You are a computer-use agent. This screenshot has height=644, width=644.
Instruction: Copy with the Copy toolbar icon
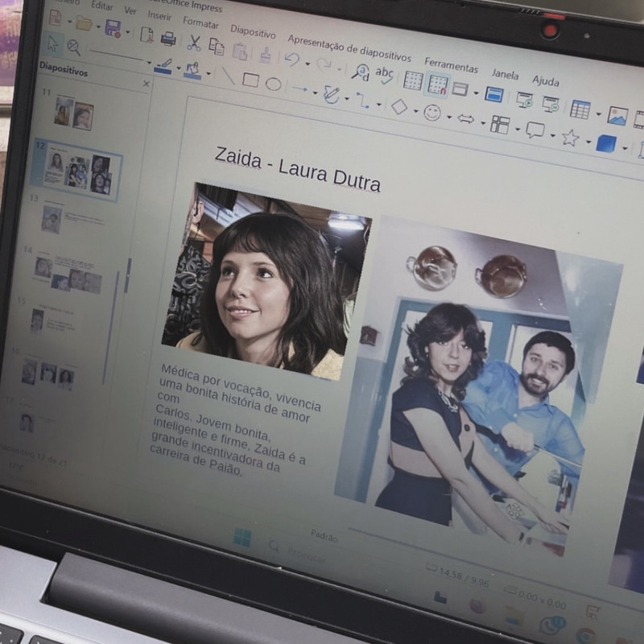point(217,47)
